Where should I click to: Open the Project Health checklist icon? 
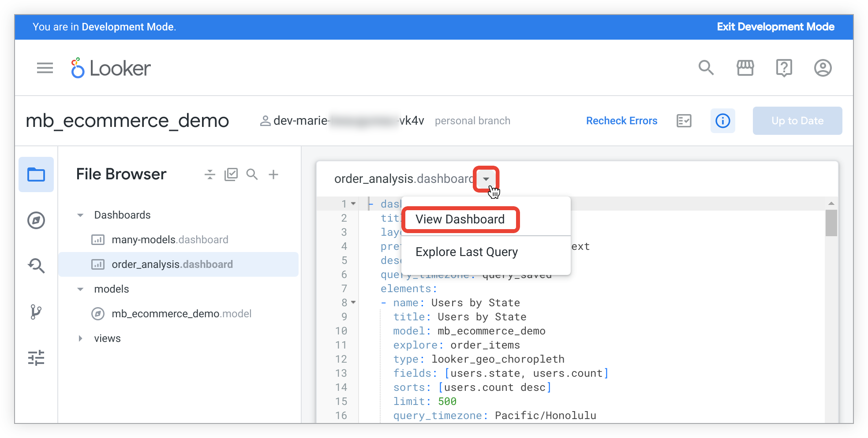[x=684, y=121]
